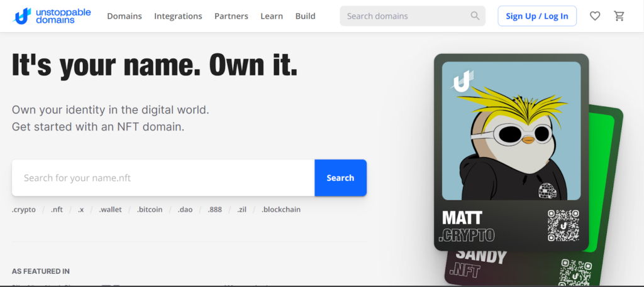Image resolution: width=644 pixels, height=287 pixels.
Task: Select the .zil domain extension
Action: coord(241,210)
